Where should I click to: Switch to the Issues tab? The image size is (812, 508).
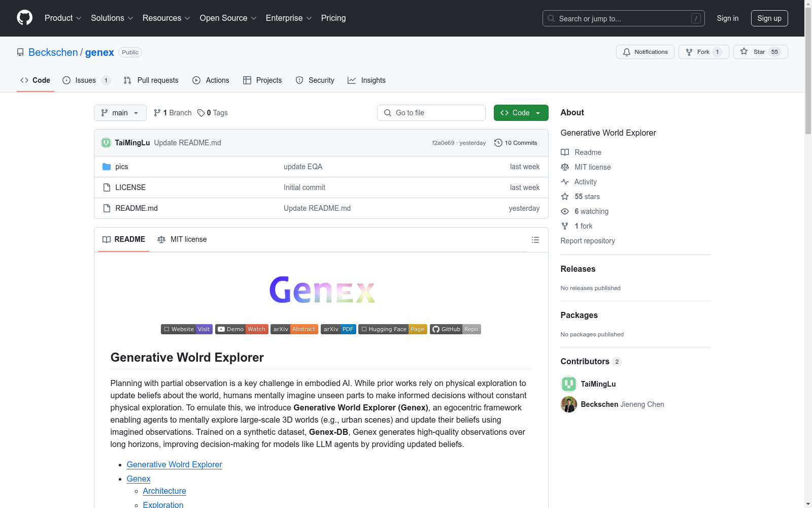click(86, 80)
